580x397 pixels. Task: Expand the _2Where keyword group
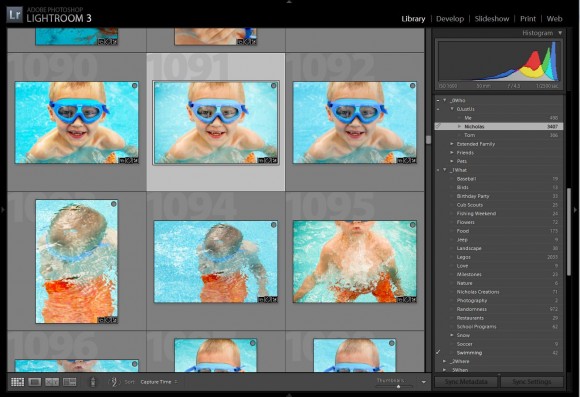(445, 361)
